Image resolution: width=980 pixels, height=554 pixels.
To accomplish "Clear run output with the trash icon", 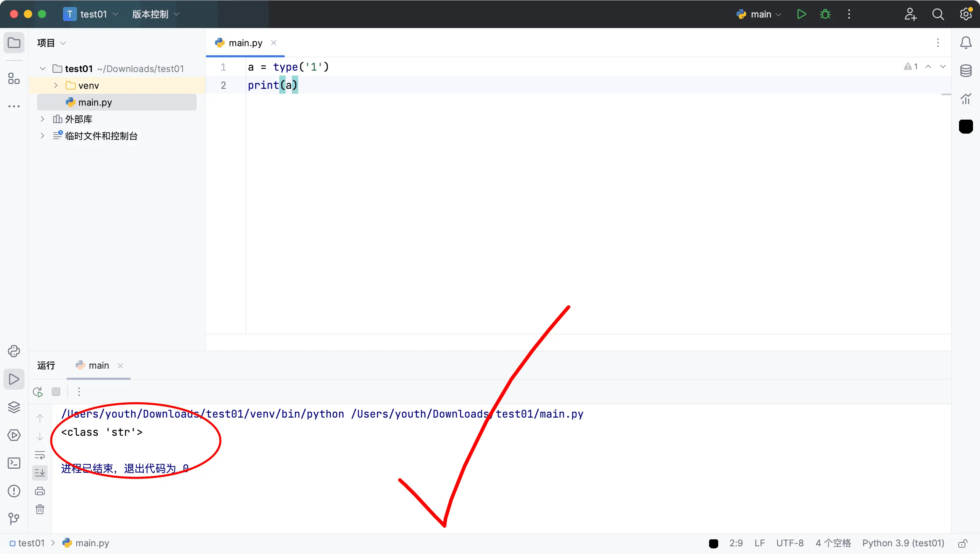I will pos(40,509).
